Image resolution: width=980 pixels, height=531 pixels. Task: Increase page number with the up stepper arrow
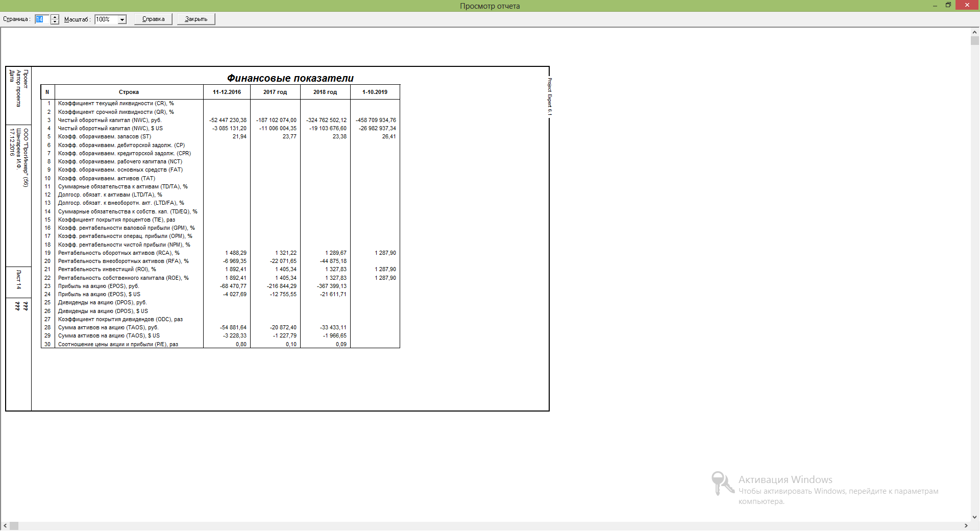coord(55,17)
